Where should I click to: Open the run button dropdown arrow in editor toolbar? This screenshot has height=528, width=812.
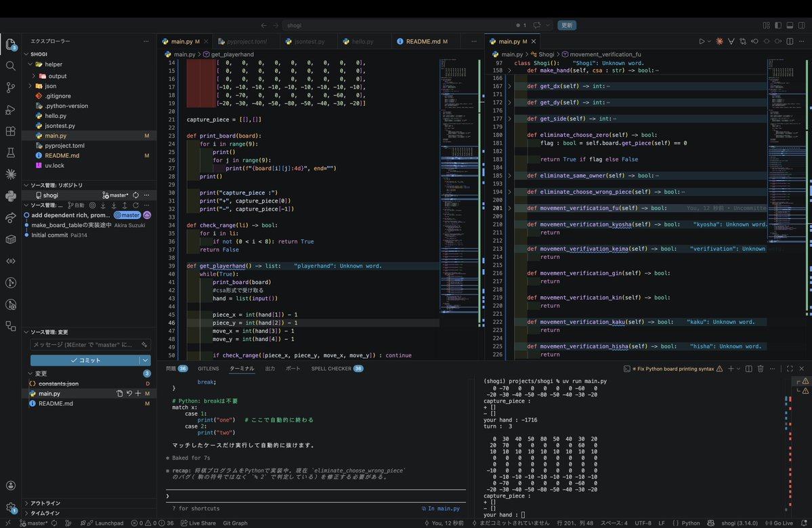tap(709, 41)
